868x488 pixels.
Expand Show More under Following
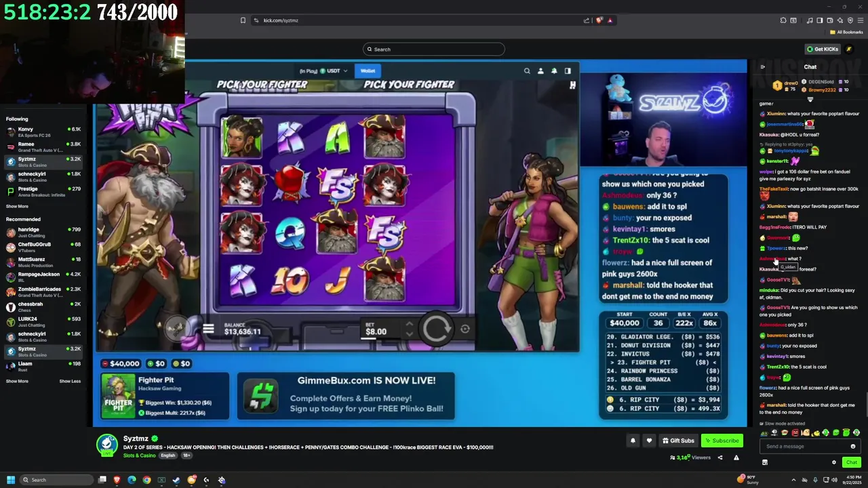18,206
